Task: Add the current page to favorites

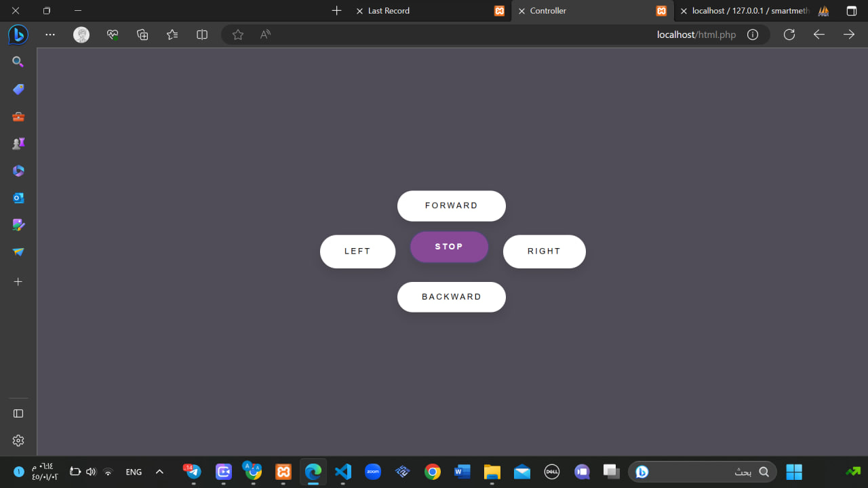Action: [237, 34]
